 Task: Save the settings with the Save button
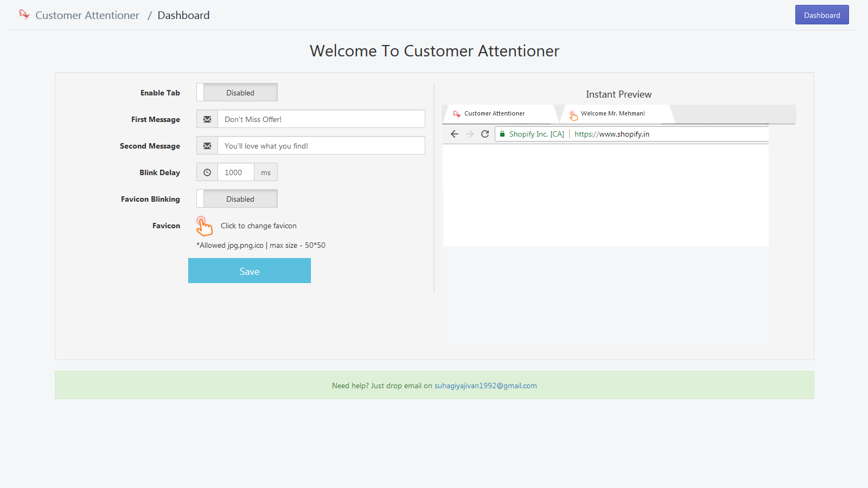click(250, 271)
